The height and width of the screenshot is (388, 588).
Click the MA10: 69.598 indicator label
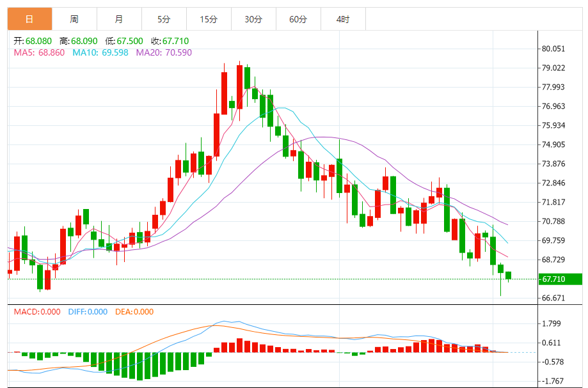click(x=100, y=52)
